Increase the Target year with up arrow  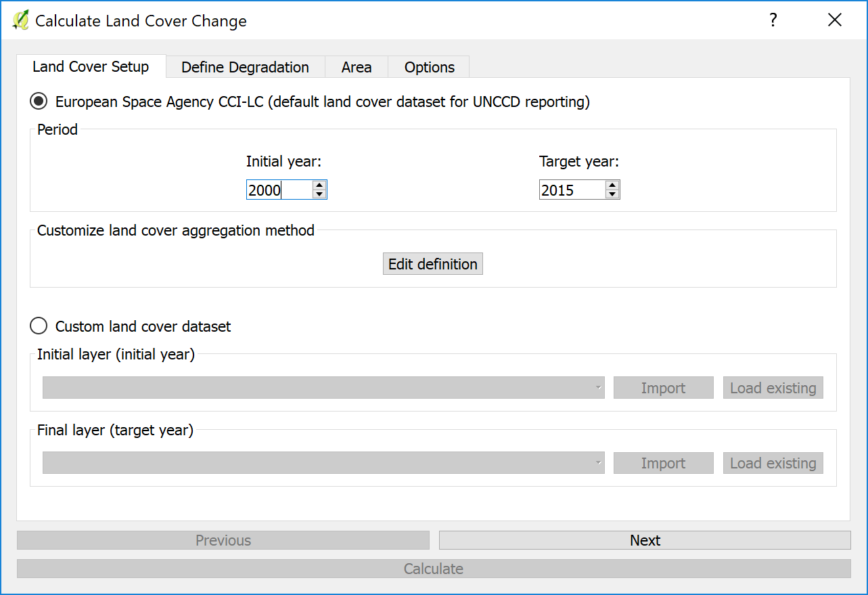[612, 185]
